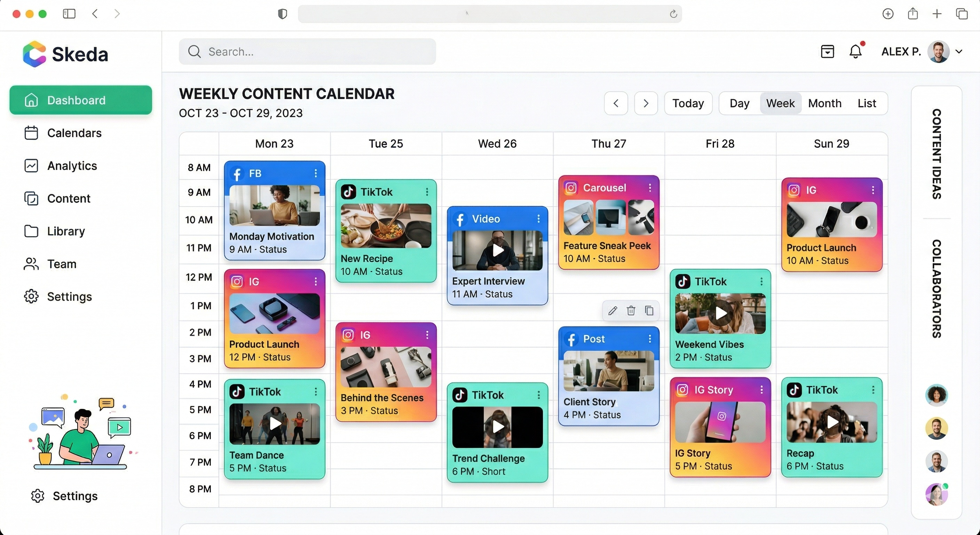Screen dimensions: 980x535
Task: Click the Search input field
Action: (307, 52)
